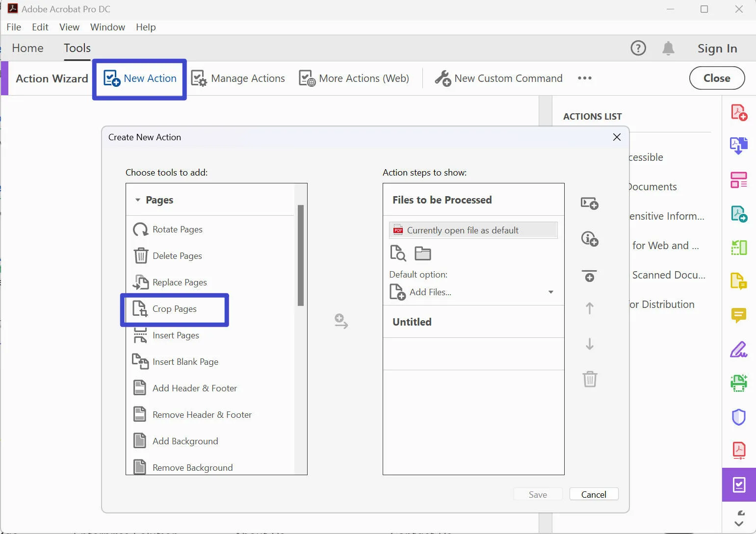The image size is (756, 534).
Task: Add a divider to the action steps
Action: [x=589, y=276]
